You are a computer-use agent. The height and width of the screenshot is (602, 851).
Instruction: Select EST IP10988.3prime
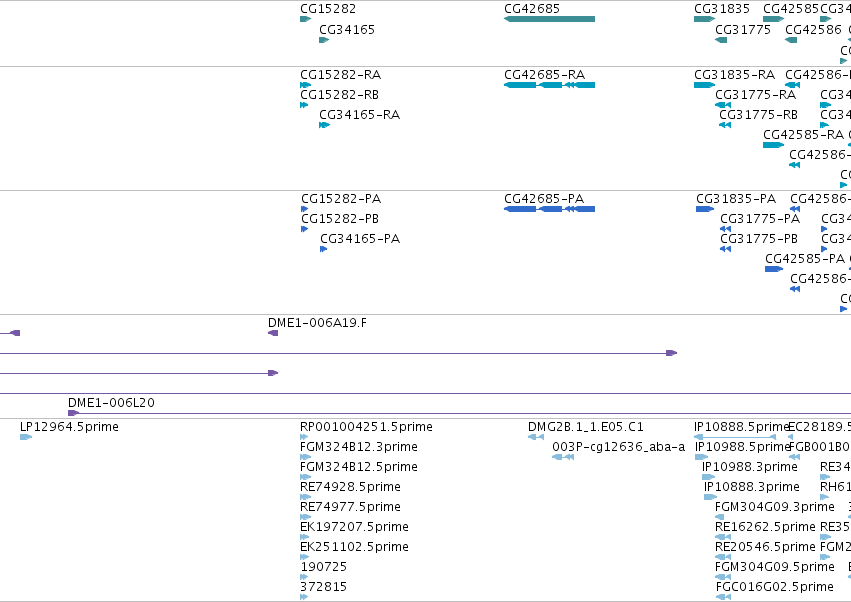pyautogui.click(x=750, y=467)
